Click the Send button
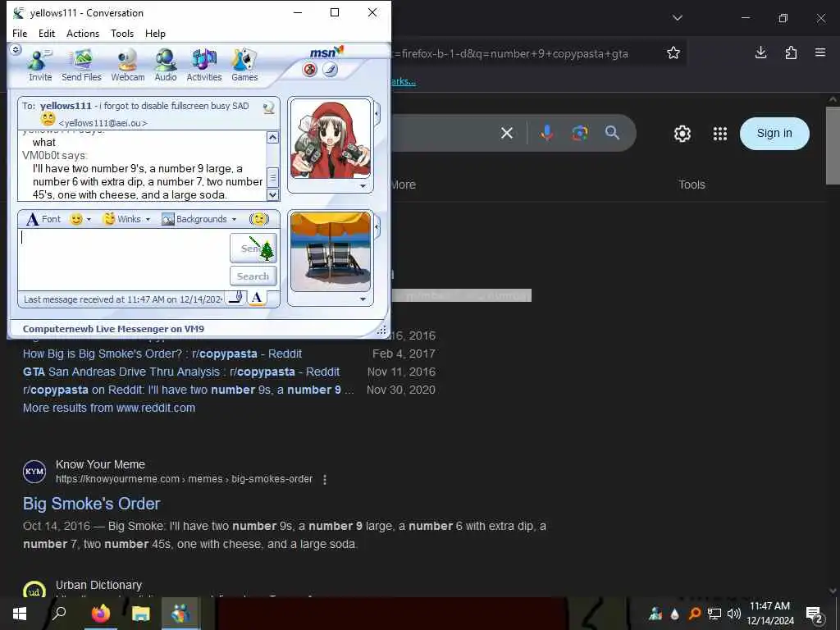 click(x=253, y=248)
